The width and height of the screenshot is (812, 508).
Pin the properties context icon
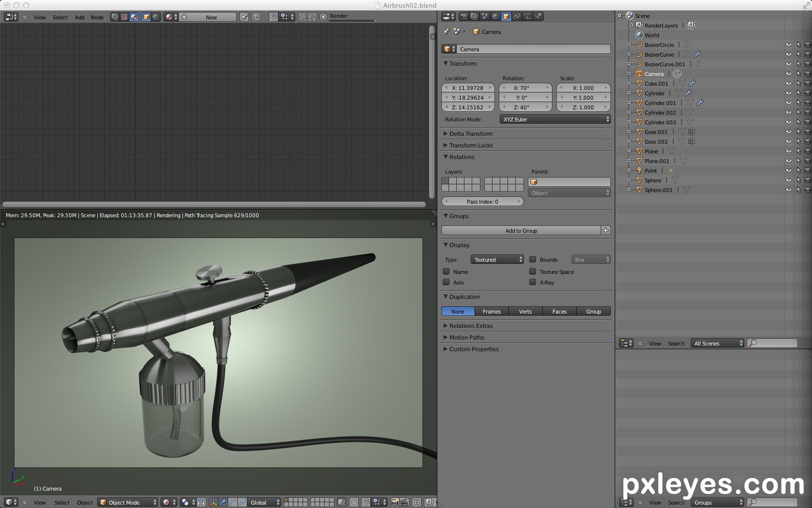[446, 31]
